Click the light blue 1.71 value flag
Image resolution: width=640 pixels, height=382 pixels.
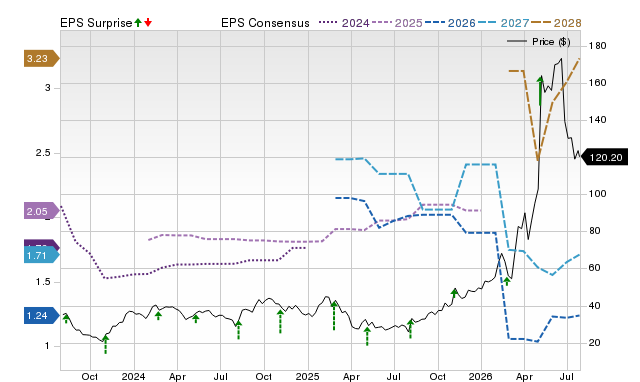click(x=41, y=255)
